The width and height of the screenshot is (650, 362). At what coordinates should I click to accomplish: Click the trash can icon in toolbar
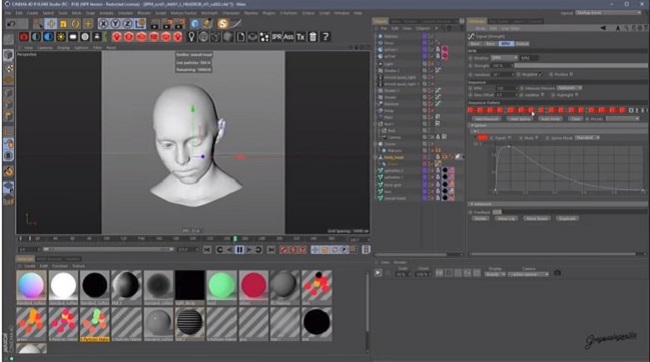click(313, 37)
